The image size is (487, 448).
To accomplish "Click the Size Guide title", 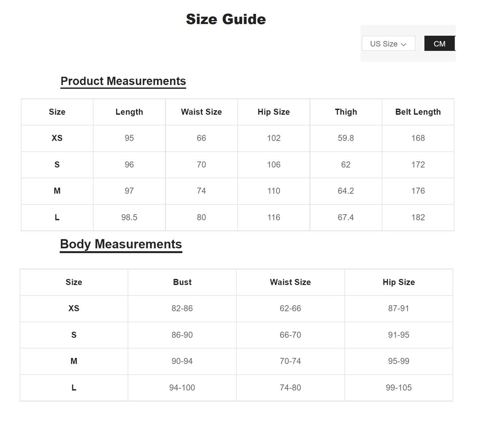I will coord(226,19).
